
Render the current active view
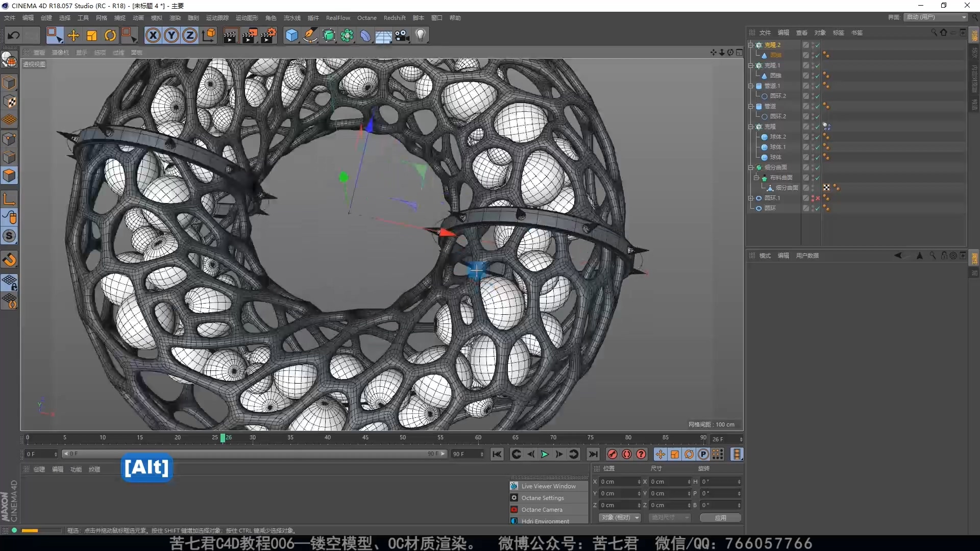(x=230, y=35)
